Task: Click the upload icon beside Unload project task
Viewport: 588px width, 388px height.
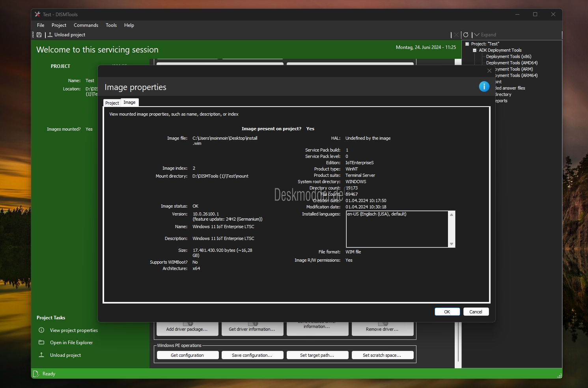Action: click(x=41, y=355)
